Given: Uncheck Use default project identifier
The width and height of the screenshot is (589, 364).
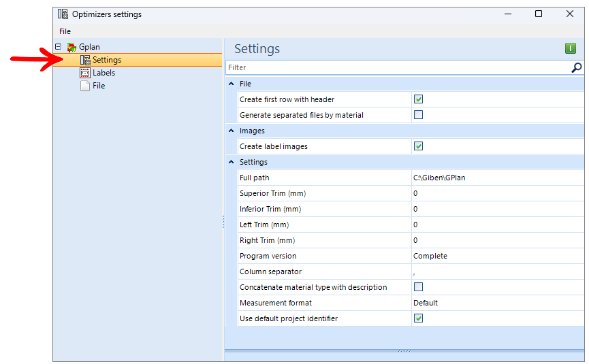Looking at the screenshot, I should pyautogui.click(x=418, y=318).
